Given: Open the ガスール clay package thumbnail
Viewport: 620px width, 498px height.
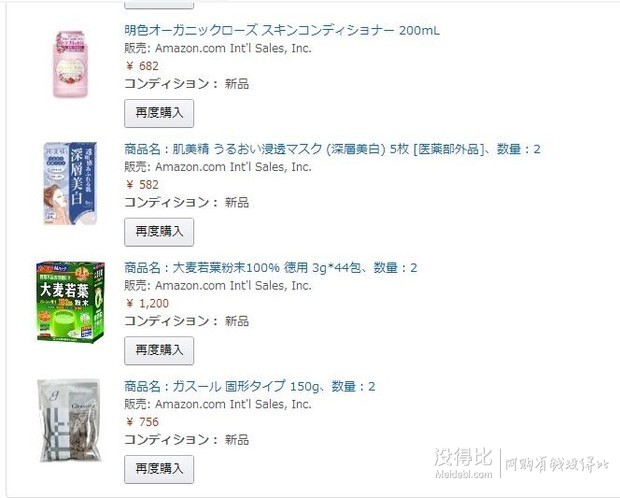Looking at the screenshot, I should [69, 420].
